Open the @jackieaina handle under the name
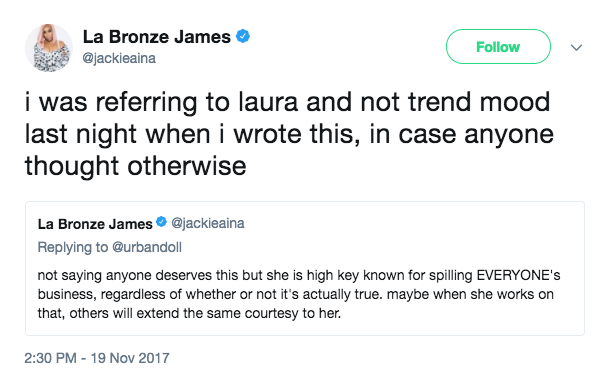Screen dimensions: 606x380 119,58
